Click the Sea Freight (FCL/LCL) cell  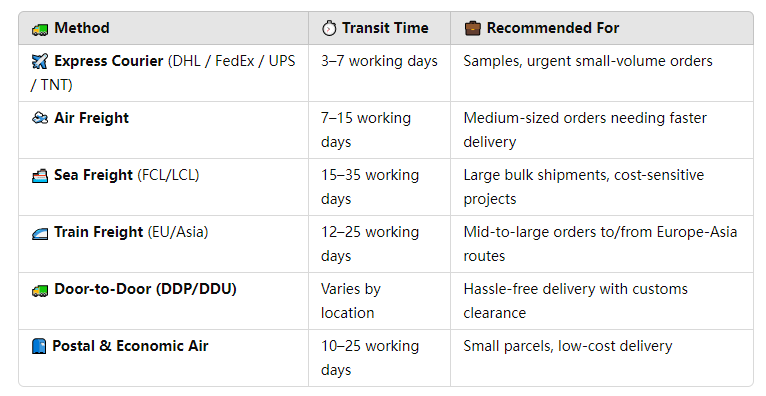point(164,187)
